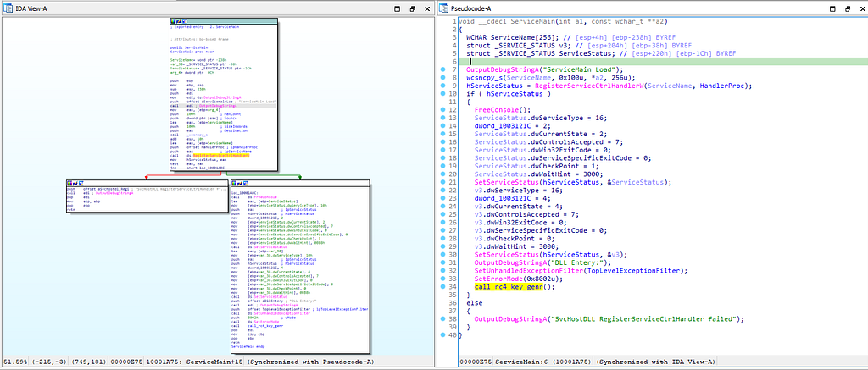Toggle breakpoint on SetErrorMode line
Screen dimensions: 868x370
pos(444,279)
